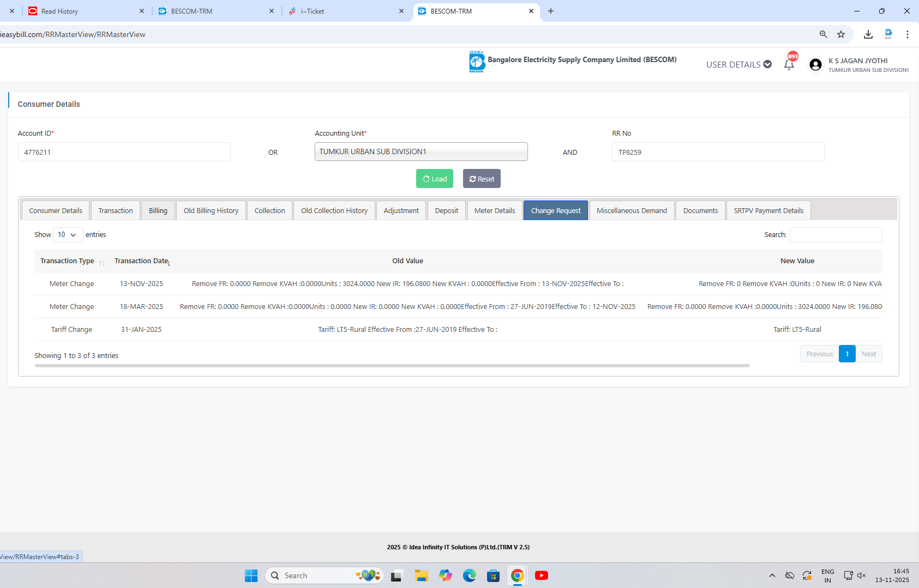Open File Explorer from the taskbar

[421, 575]
